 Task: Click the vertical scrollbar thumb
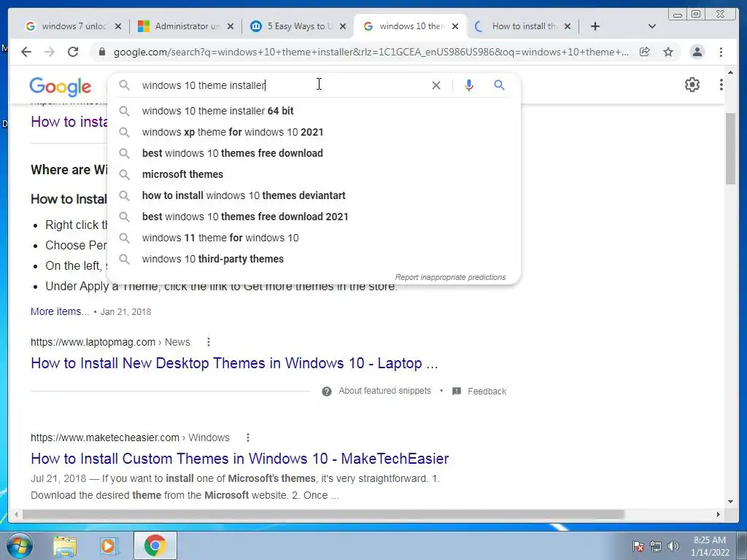[731, 149]
